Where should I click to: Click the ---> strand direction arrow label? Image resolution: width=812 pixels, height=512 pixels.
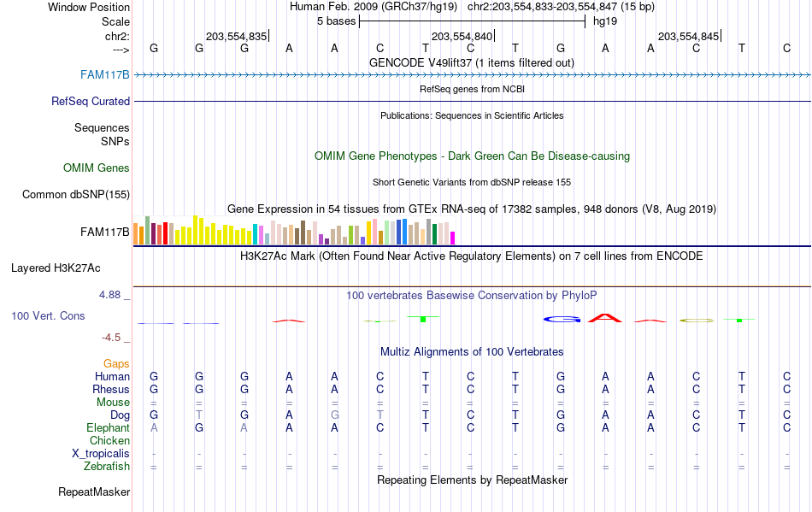click(121, 50)
